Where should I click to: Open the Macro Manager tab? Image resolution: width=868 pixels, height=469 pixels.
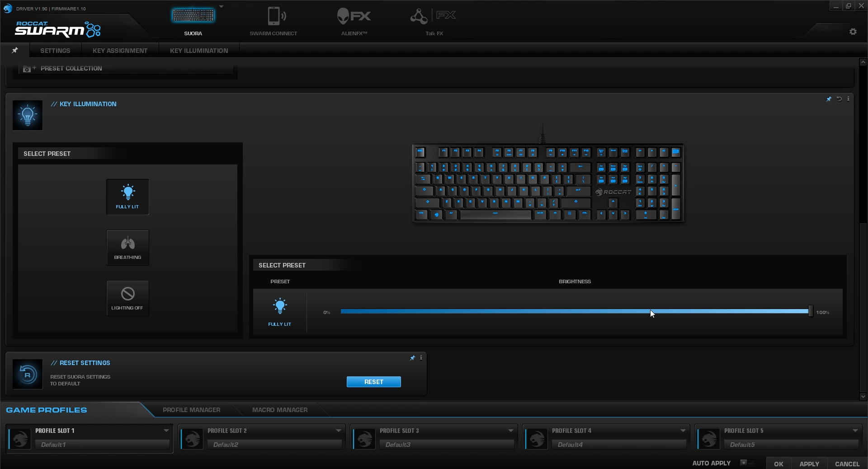pyautogui.click(x=280, y=410)
